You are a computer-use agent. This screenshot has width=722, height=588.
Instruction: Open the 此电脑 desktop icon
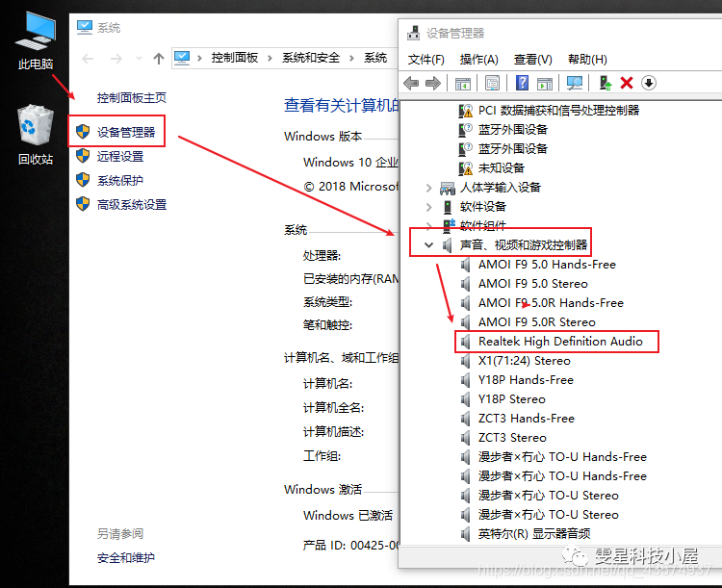[36, 40]
